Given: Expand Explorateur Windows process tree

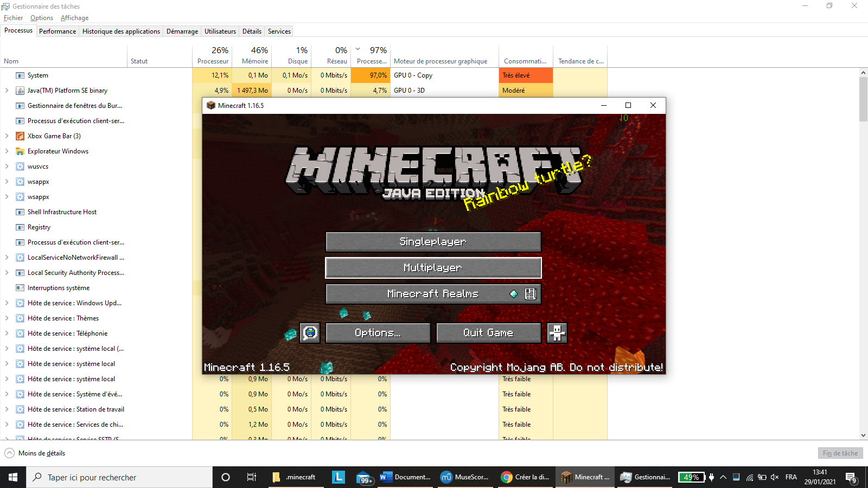Looking at the screenshot, I should [7, 151].
